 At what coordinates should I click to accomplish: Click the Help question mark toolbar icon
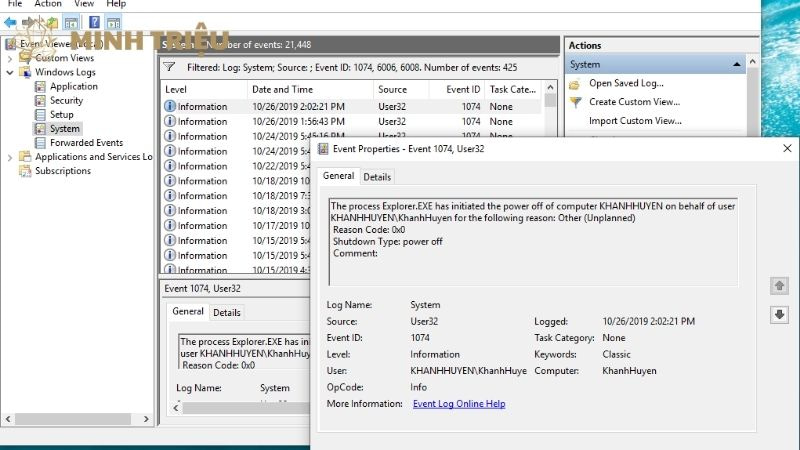click(x=93, y=22)
